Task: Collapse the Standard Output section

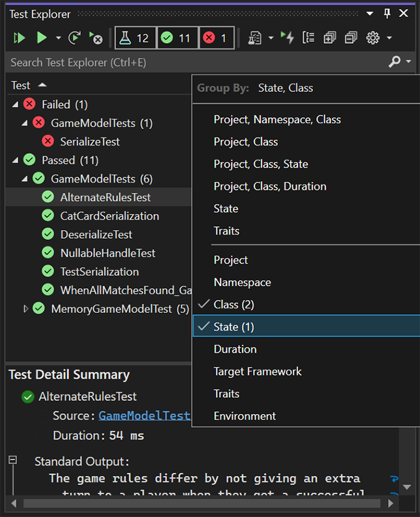Action: [x=13, y=460]
